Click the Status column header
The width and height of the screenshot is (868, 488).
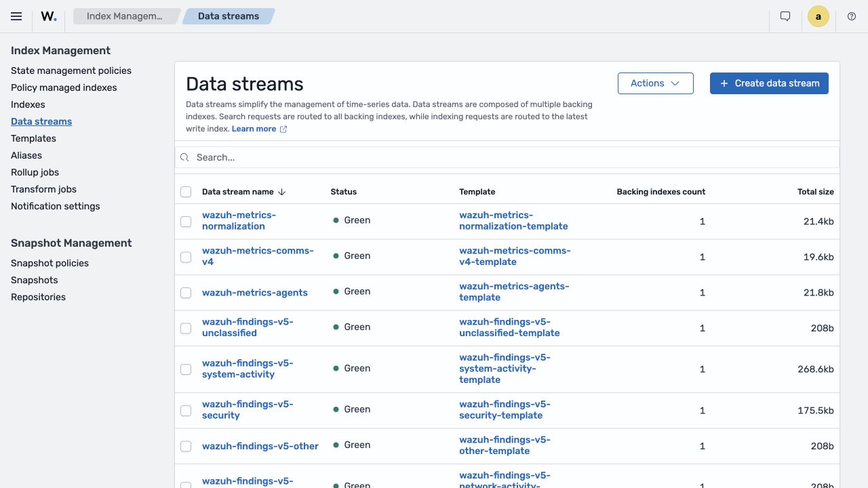(344, 192)
